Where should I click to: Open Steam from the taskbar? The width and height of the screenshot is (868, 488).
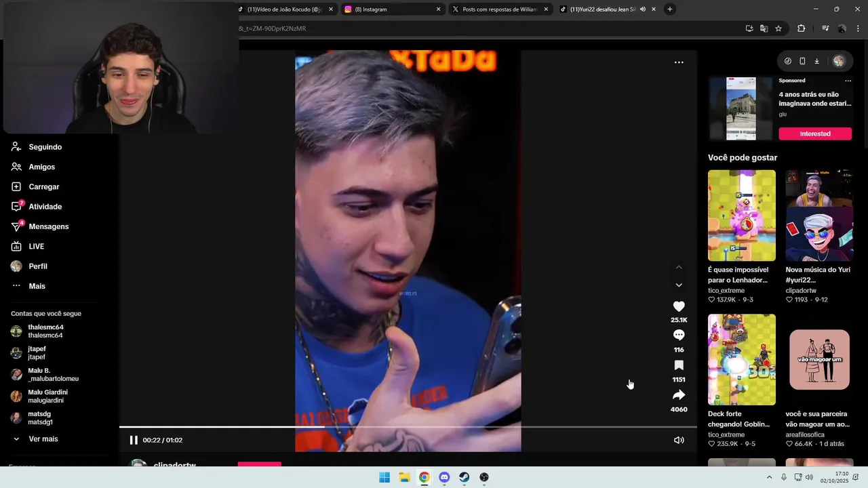pyautogui.click(x=464, y=477)
